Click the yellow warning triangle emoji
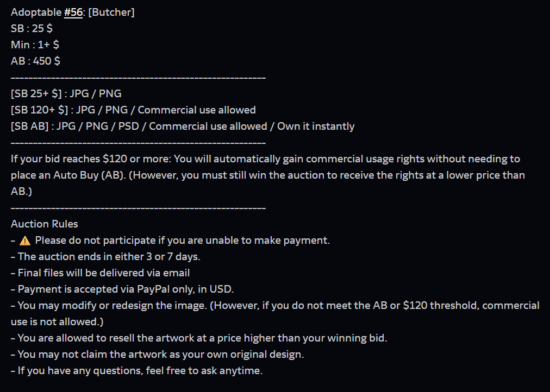 pos(25,241)
